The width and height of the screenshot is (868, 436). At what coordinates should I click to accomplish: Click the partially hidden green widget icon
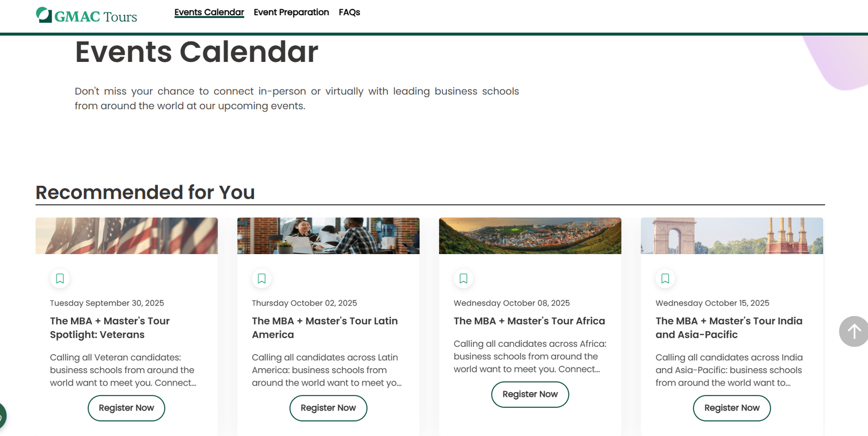[2, 416]
